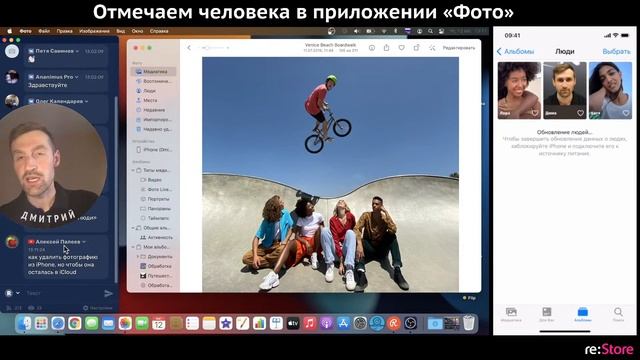Open Finder from the Dock
Viewport: 640px width, 360px height.
pos(24,323)
